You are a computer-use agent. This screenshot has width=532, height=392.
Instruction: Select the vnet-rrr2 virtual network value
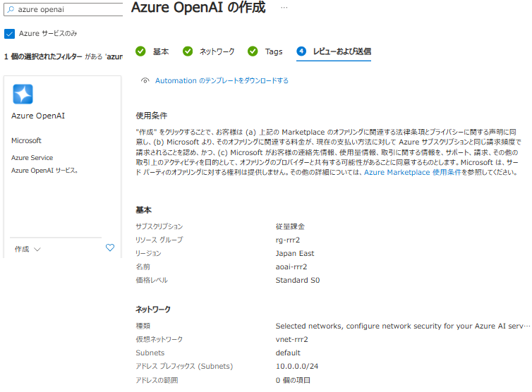(x=292, y=339)
